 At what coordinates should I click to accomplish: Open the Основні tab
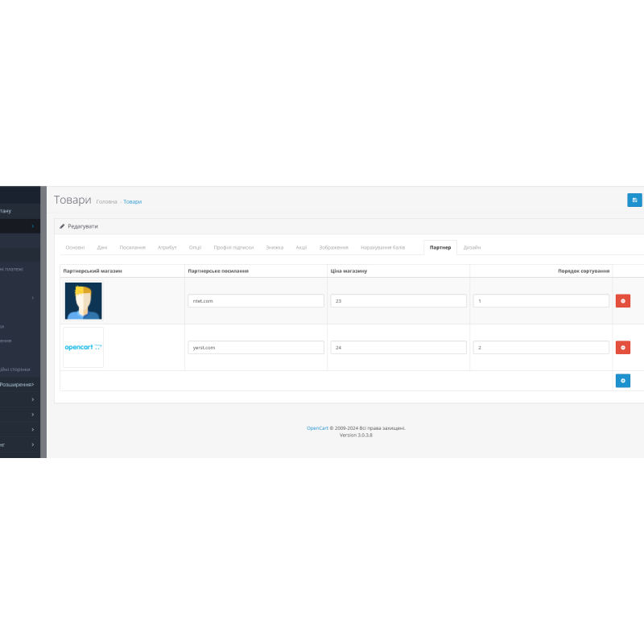75,247
